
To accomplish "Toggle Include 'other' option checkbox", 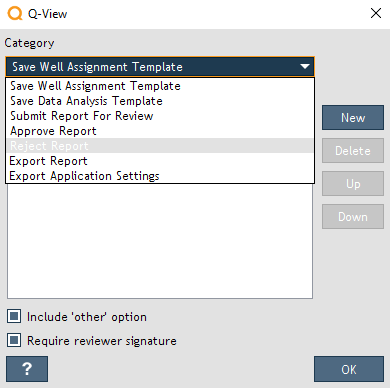I will (x=14, y=316).
